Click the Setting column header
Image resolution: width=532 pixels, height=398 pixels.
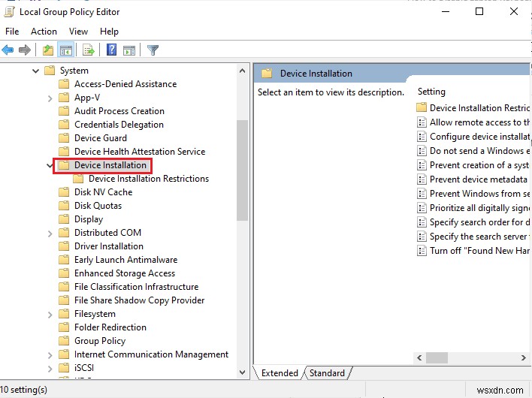(431, 92)
